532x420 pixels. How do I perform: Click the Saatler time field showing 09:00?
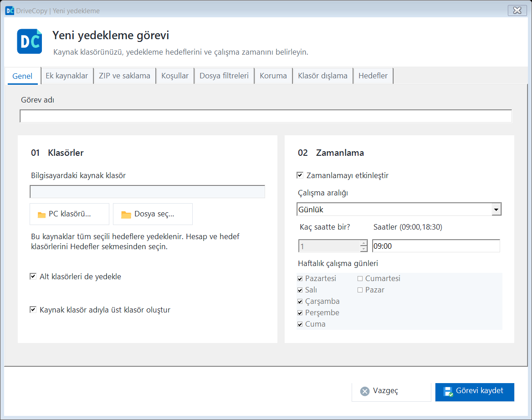click(436, 246)
